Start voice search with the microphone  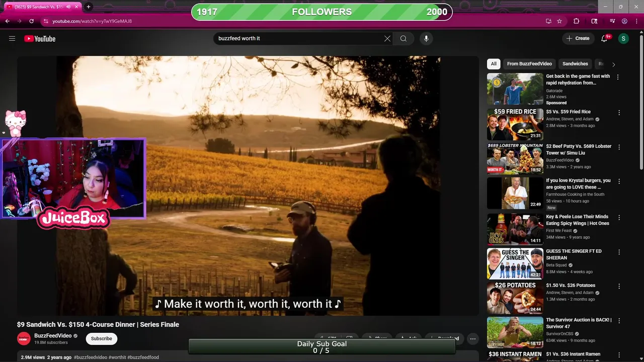(426, 38)
